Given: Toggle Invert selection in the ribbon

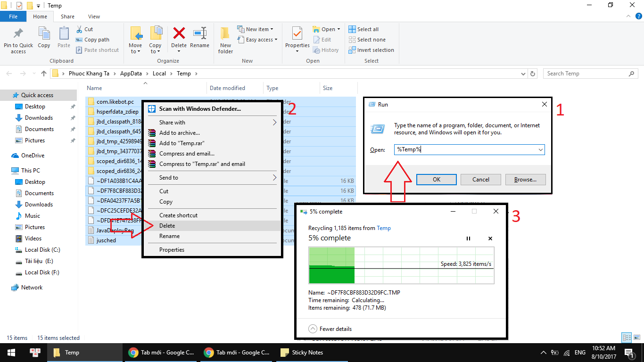Looking at the screenshot, I should [371, 50].
